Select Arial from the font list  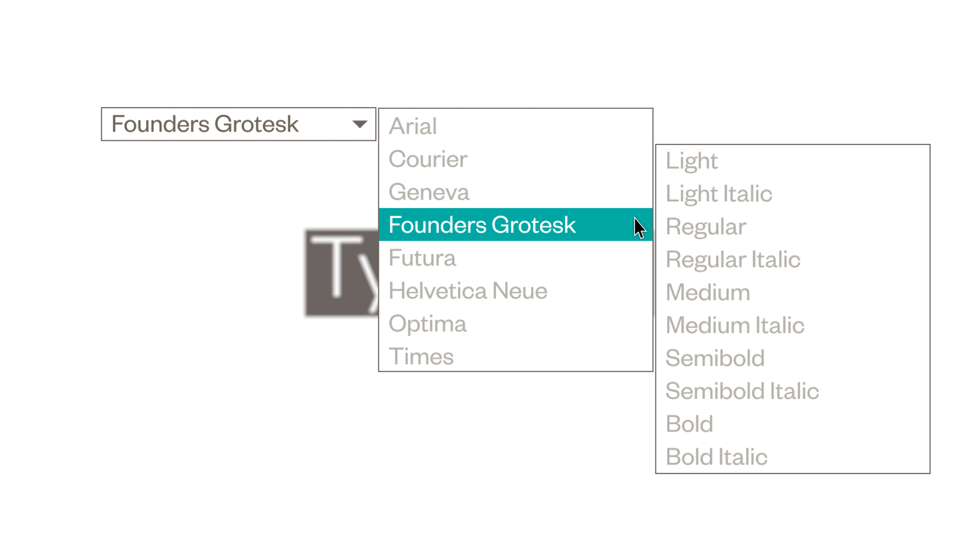pos(516,126)
